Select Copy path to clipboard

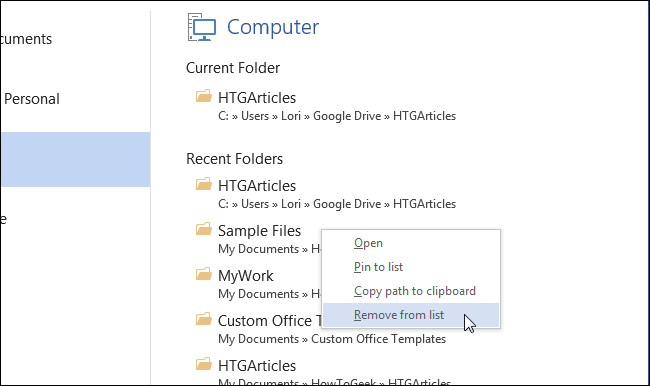pyautogui.click(x=411, y=291)
